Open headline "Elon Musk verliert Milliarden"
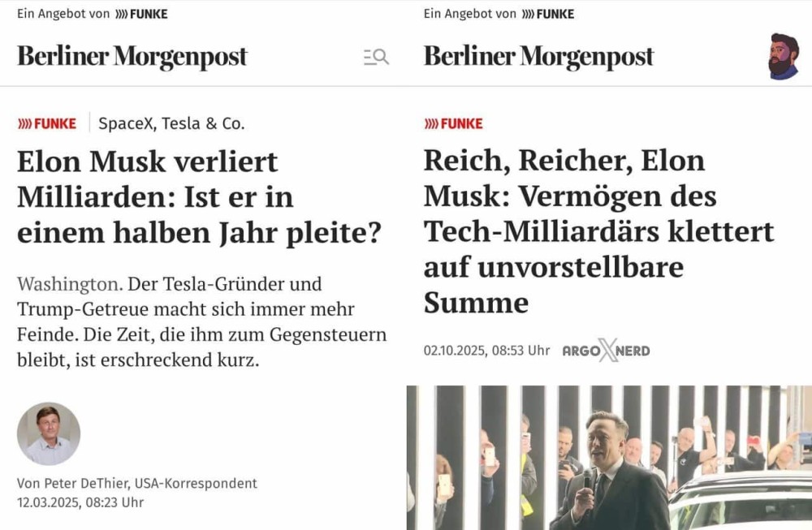812x530 pixels. (199, 197)
